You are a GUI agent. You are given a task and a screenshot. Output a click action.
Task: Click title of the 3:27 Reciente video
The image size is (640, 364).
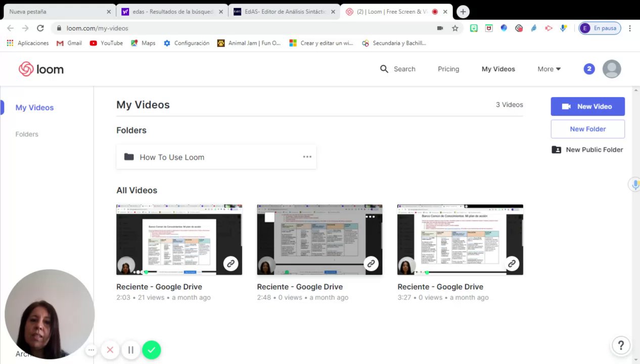point(440,287)
